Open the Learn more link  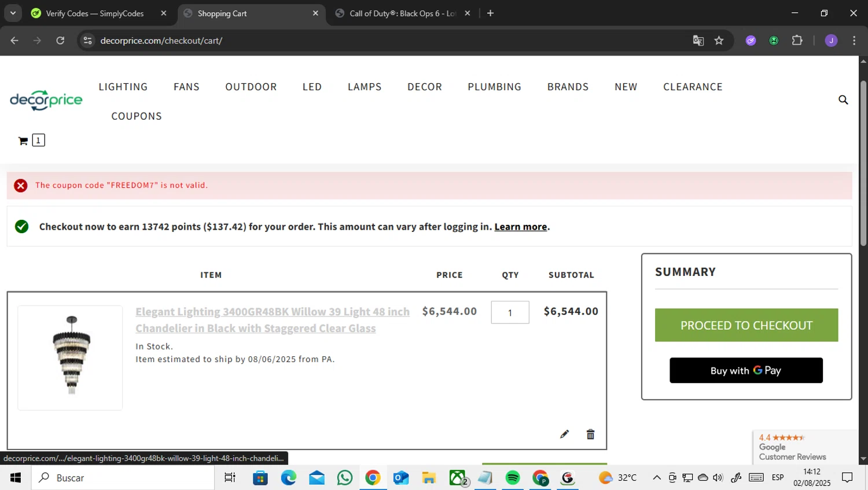click(x=521, y=227)
